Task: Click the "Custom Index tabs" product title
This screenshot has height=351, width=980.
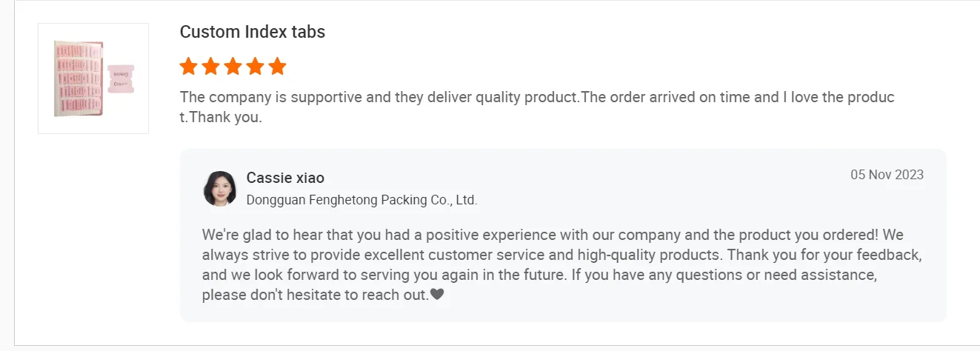Action: pyautogui.click(x=253, y=32)
